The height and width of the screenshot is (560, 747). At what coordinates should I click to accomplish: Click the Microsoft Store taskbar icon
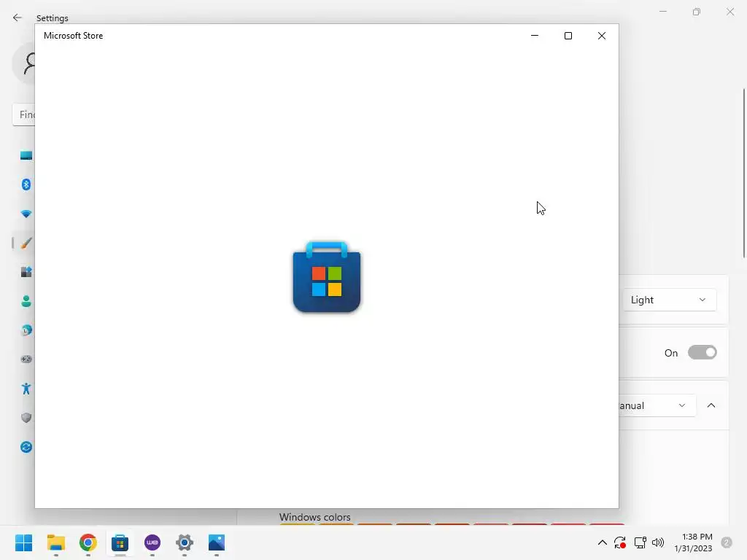pos(120,542)
